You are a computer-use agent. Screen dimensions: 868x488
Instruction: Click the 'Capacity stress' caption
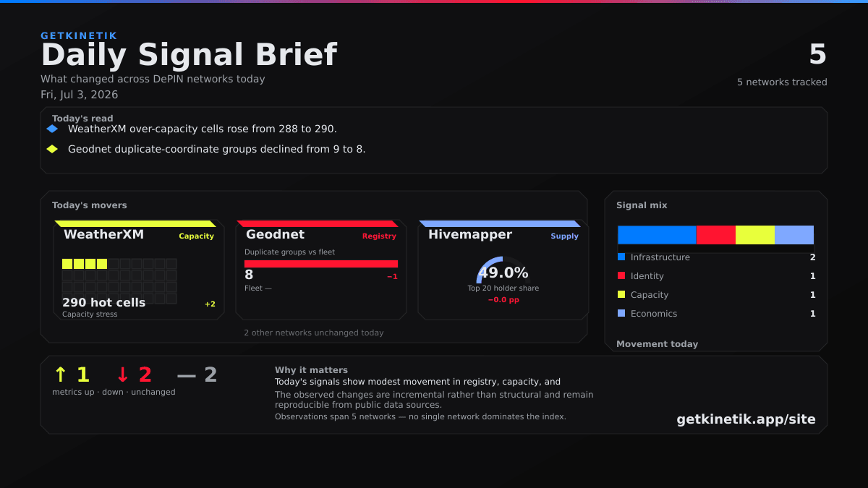pos(90,314)
